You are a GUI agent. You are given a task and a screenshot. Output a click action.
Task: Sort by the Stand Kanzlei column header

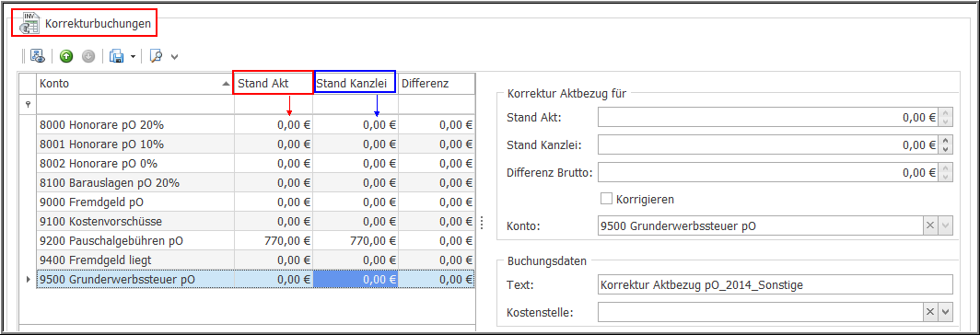click(x=355, y=83)
